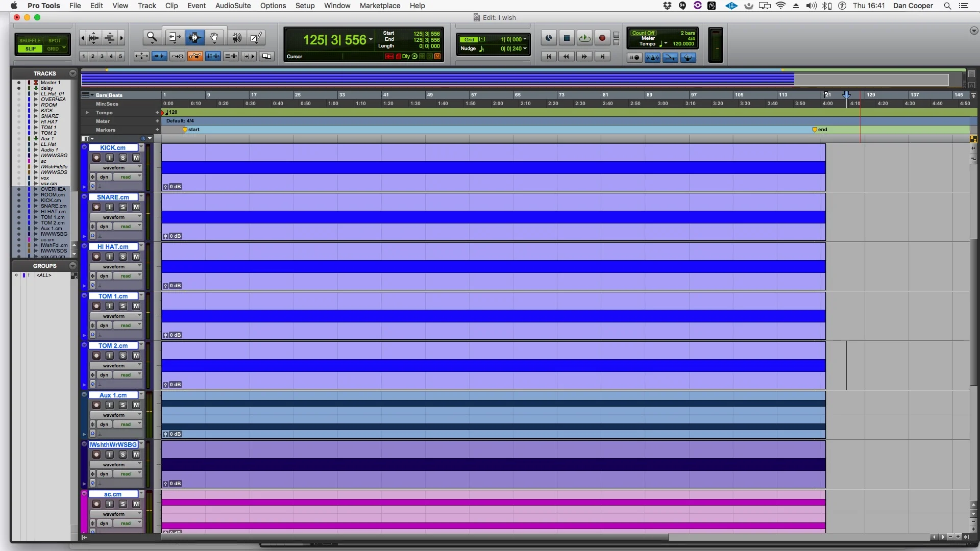
Task: Open Grid value dropdown arrow
Action: (x=525, y=39)
